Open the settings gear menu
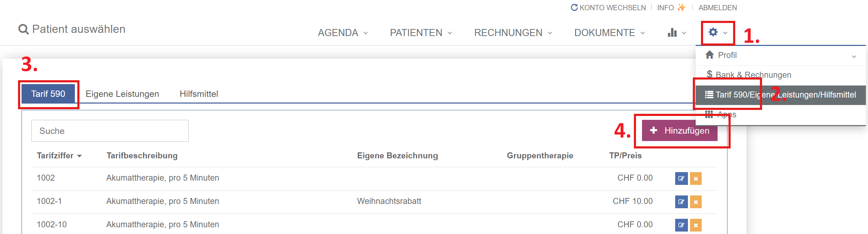The image size is (868, 234). click(x=718, y=33)
